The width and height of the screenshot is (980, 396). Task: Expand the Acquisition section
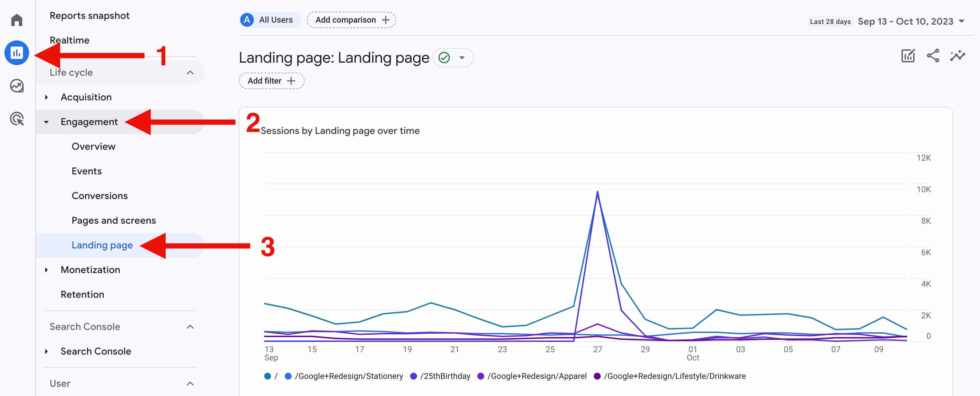coord(86,97)
